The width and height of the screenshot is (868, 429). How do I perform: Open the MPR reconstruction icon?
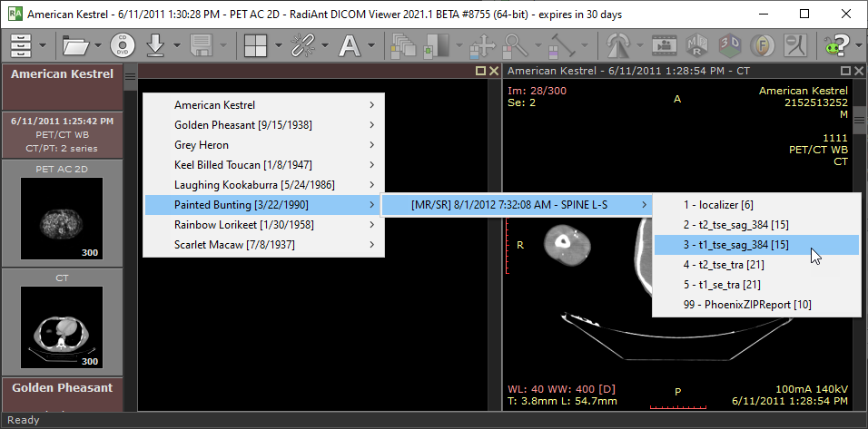click(696, 45)
